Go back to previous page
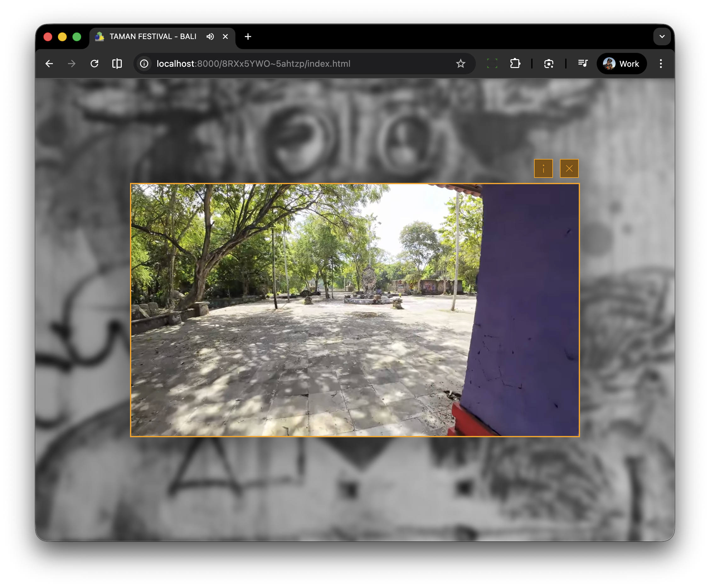 (49, 64)
